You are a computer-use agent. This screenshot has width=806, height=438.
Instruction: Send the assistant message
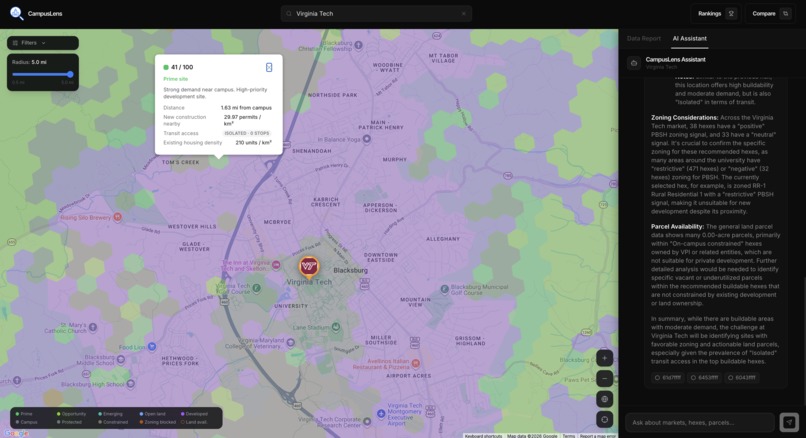789,423
